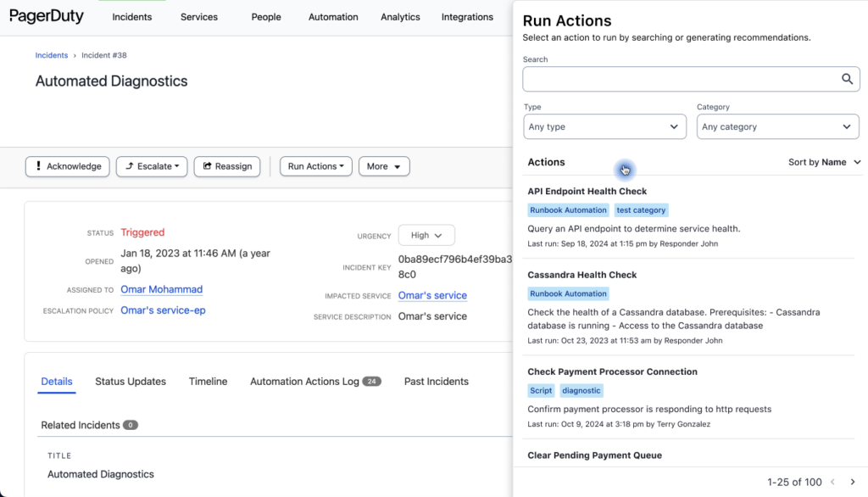This screenshot has width=868, height=497.
Task: Switch to the Timeline tab
Action: pos(208,382)
